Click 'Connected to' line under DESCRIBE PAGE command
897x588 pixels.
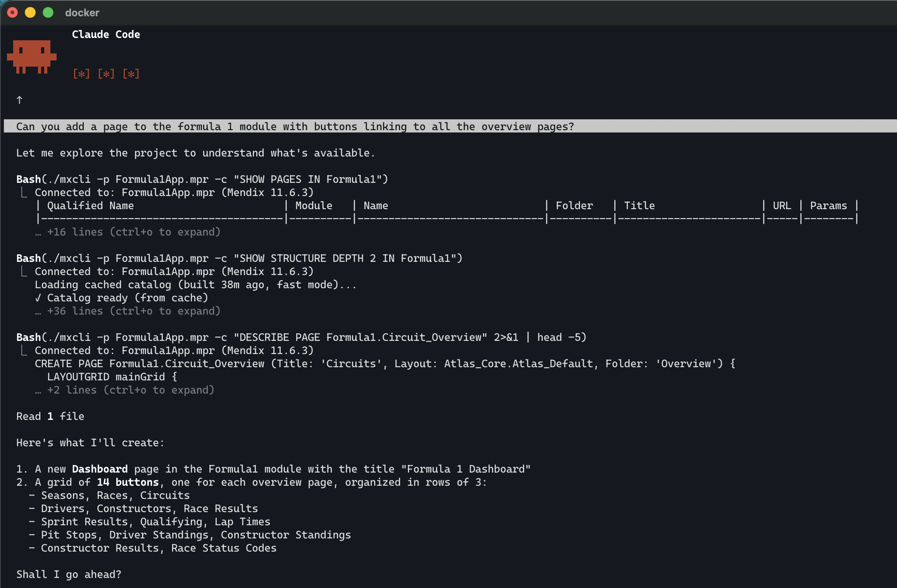coord(174,351)
